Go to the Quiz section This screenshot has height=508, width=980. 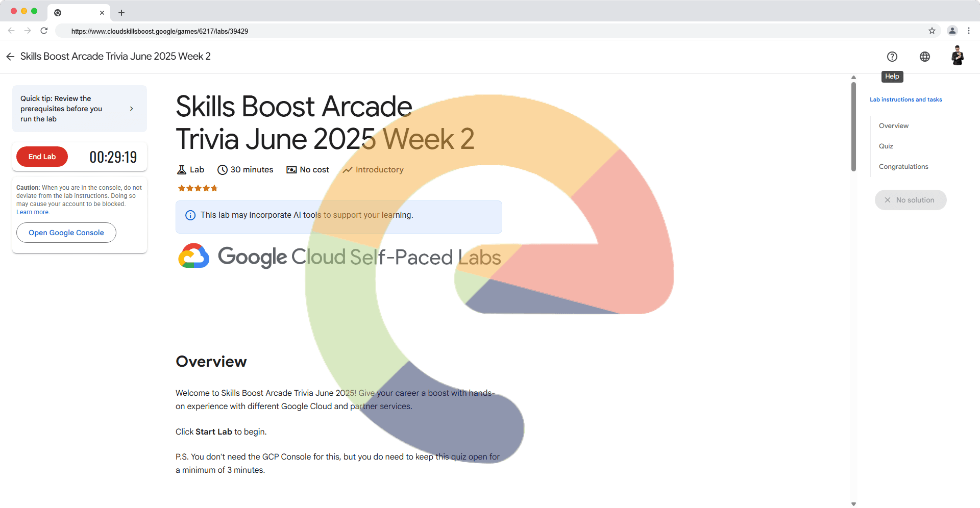point(886,146)
